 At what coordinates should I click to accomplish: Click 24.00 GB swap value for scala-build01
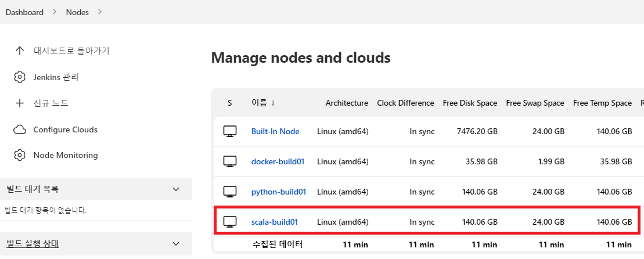548,222
